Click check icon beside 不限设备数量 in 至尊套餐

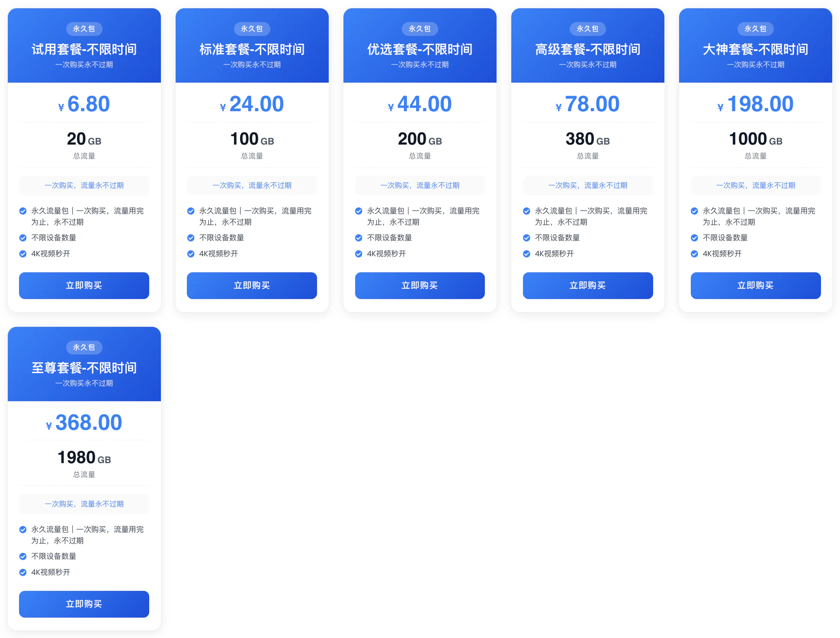pos(23,556)
